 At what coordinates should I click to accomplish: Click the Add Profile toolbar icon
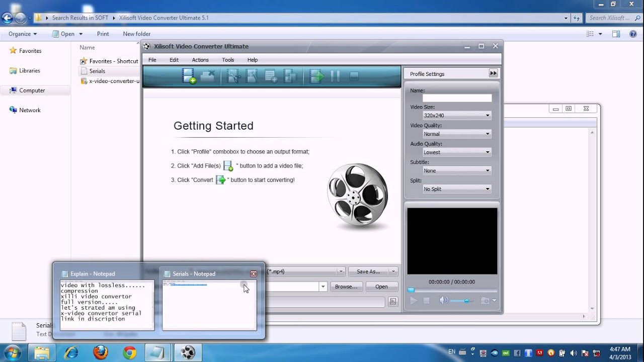coord(271,76)
